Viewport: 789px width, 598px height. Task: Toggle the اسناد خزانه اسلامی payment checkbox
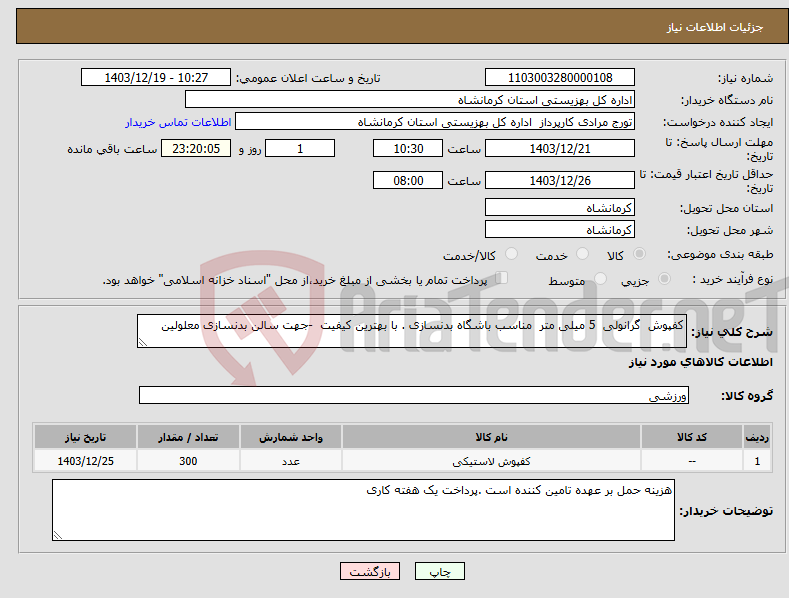tap(502, 278)
